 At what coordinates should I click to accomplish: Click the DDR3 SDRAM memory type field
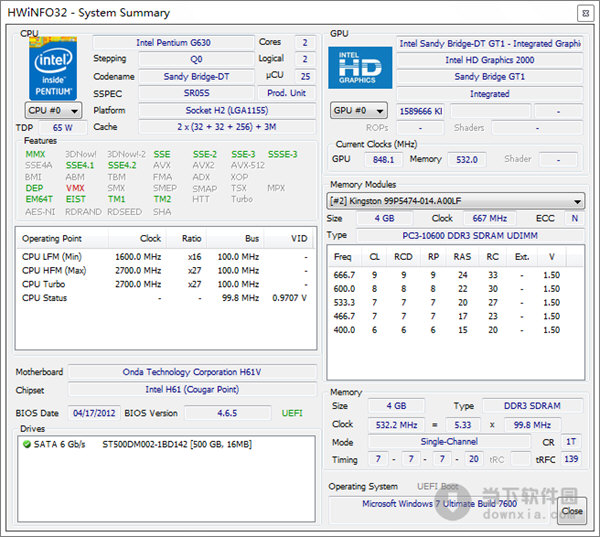(532, 406)
